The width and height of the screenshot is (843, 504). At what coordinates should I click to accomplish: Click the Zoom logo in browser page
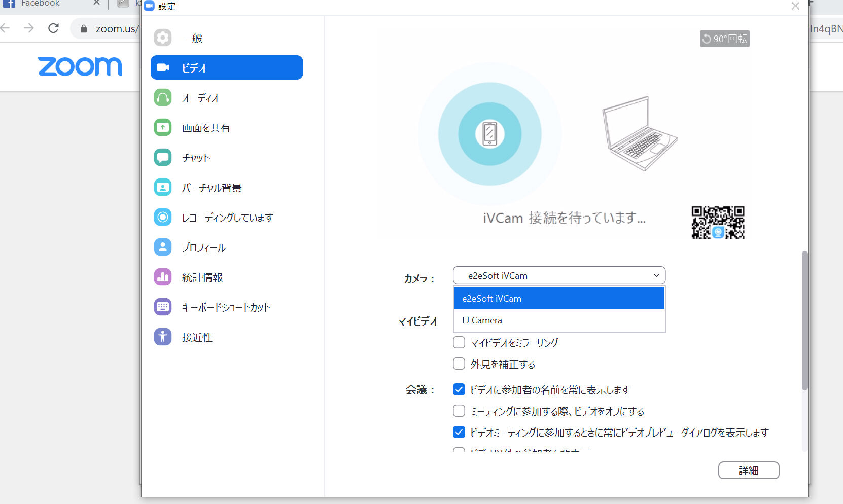(x=80, y=67)
